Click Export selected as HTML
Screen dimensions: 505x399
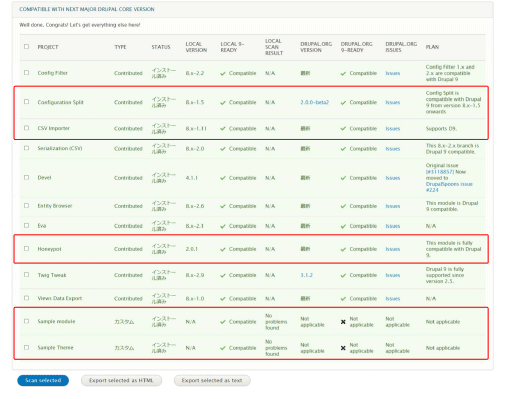(x=121, y=380)
